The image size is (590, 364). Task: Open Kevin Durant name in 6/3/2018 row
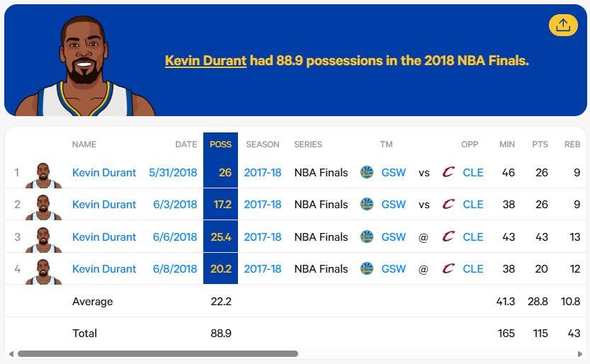pyautogui.click(x=104, y=205)
